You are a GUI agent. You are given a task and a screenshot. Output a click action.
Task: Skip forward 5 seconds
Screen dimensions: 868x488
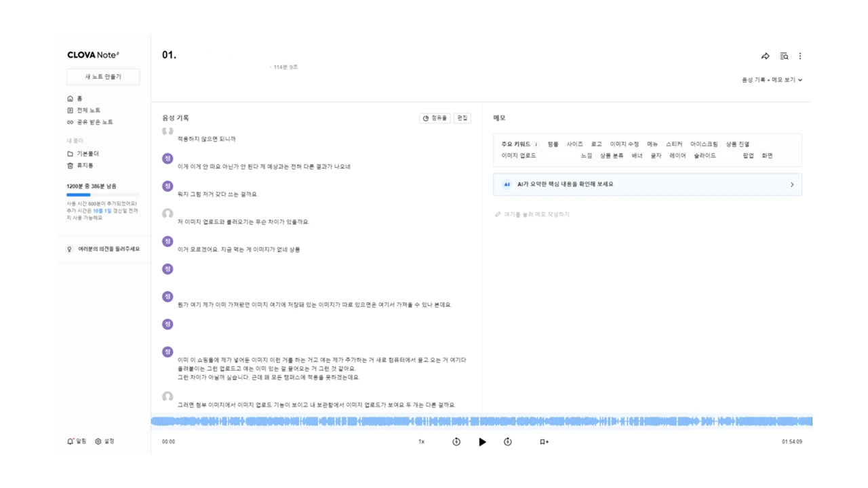pyautogui.click(x=507, y=441)
